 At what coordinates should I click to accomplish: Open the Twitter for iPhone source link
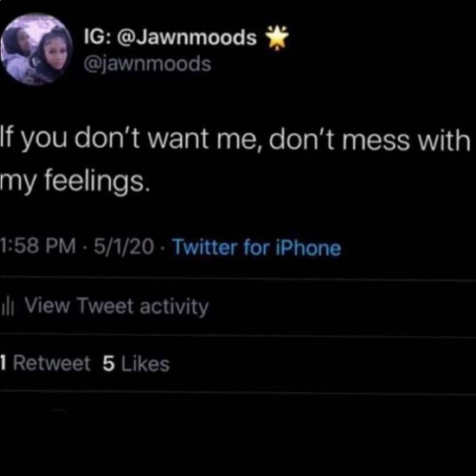pos(257,248)
